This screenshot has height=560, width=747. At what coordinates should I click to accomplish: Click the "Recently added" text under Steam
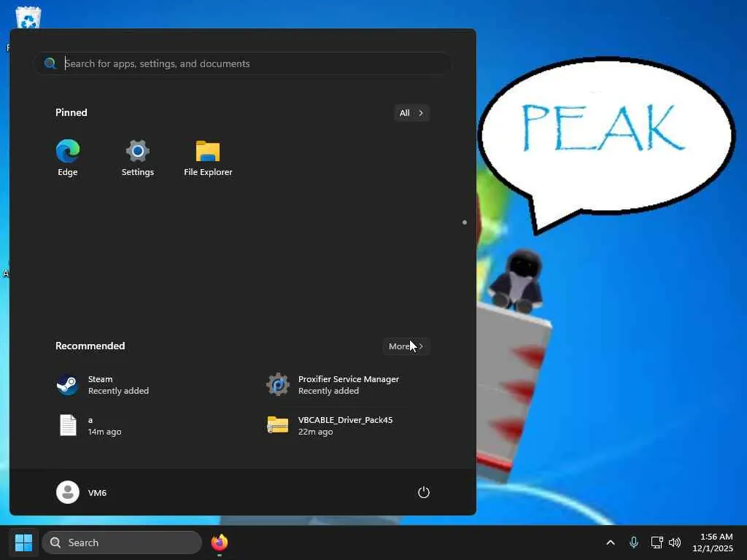(x=118, y=391)
